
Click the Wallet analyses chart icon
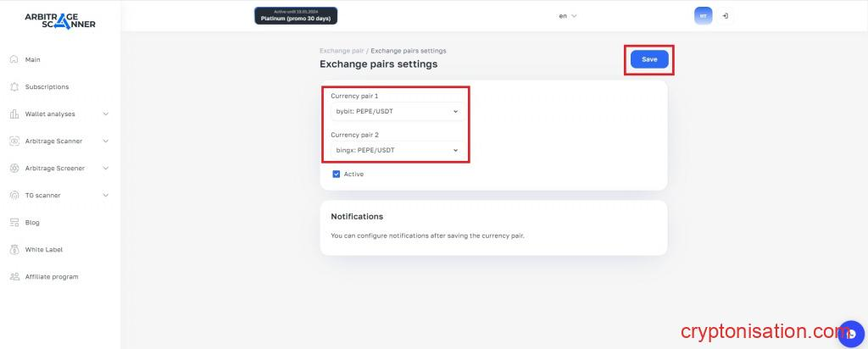[14, 114]
